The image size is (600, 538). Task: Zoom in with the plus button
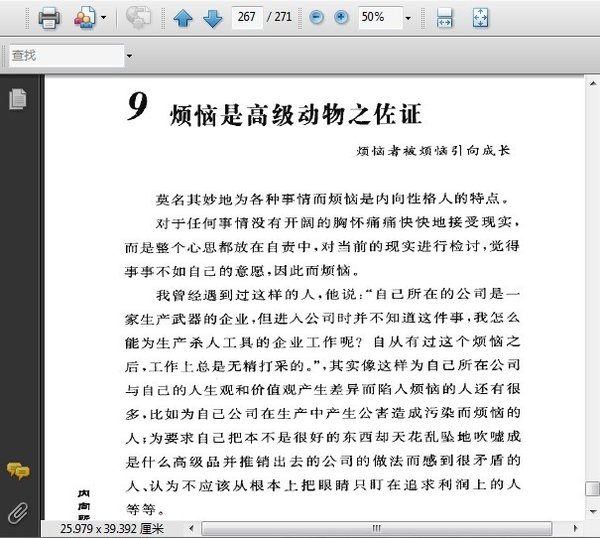pos(341,17)
